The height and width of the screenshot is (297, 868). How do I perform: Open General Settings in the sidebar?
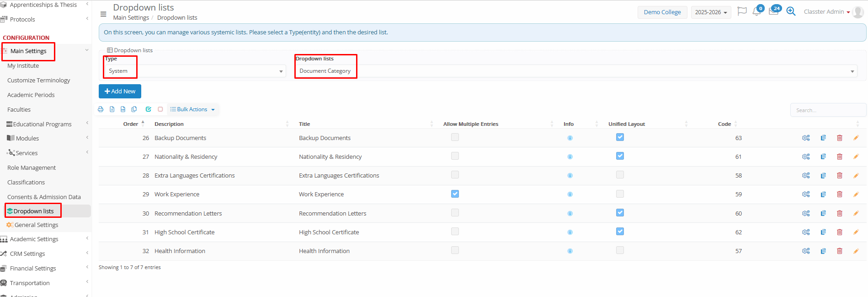coord(36,225)
